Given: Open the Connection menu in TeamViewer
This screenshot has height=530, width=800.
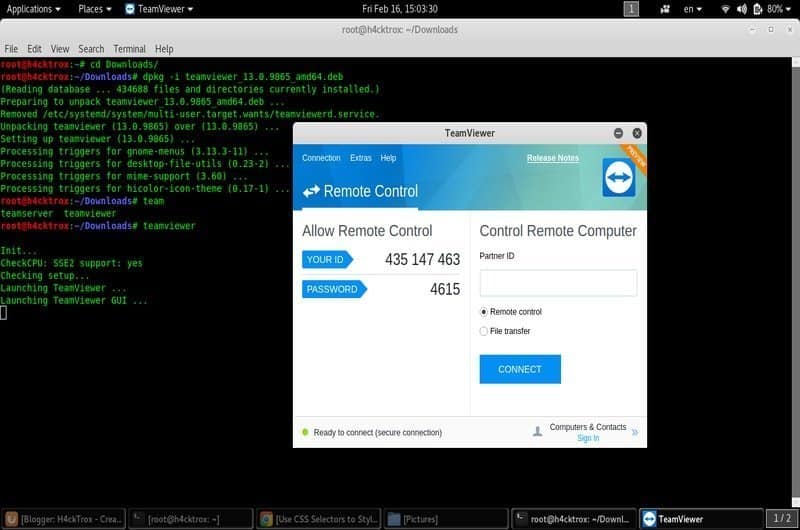Looking at the screenshot, I should point(321,158).
